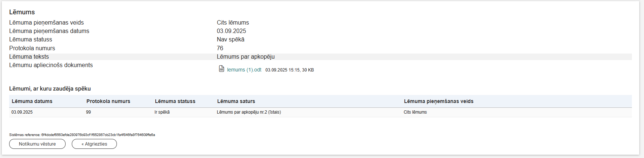The image size is (644, 158).
Task: Click the file timestamp 03.09.2025 15:15, 30 KB
Action: (x=289, y=70)
